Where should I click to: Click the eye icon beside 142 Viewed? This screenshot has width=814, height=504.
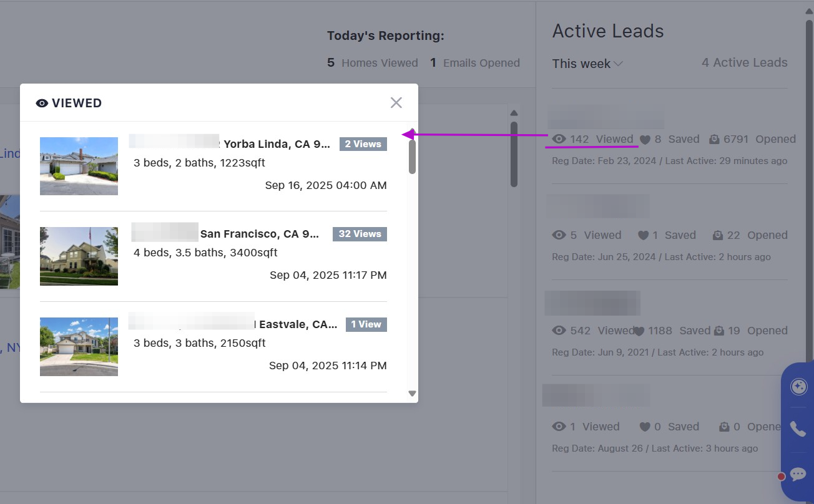click(559, 139)
